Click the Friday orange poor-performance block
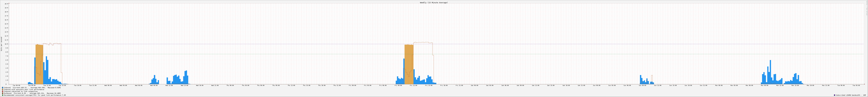Screen dimensions: 868x97 coord(409,64)
